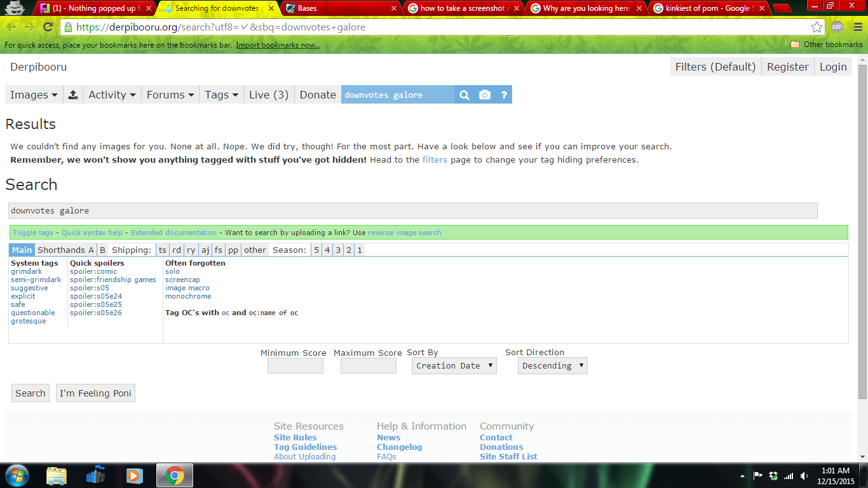The height and width of the screenshot is (488, 868).
Task: Open the Sort Direction Descending dropdown
Action: [x=552, y=366]
